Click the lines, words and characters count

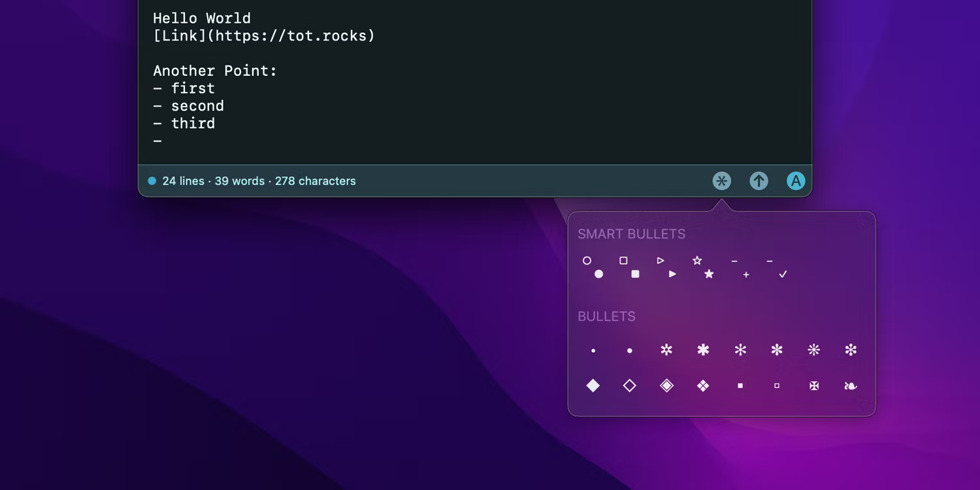pos(259,181)
